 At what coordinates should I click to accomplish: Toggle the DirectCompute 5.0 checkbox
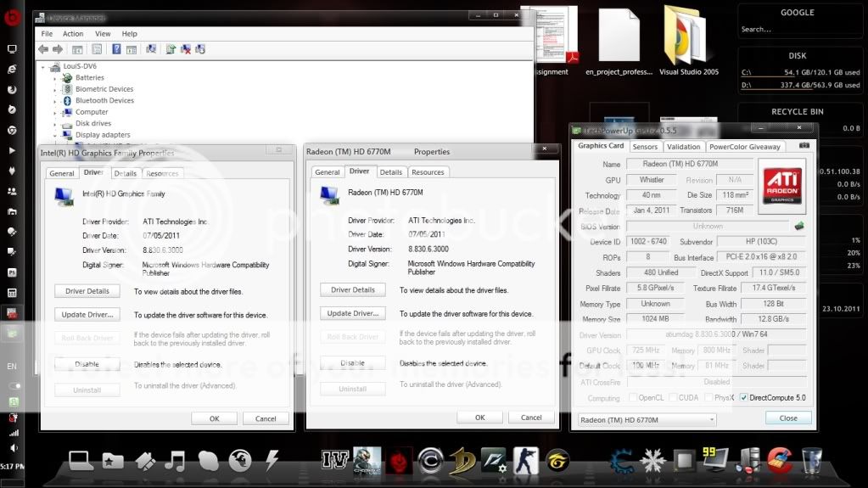(744, 398)
